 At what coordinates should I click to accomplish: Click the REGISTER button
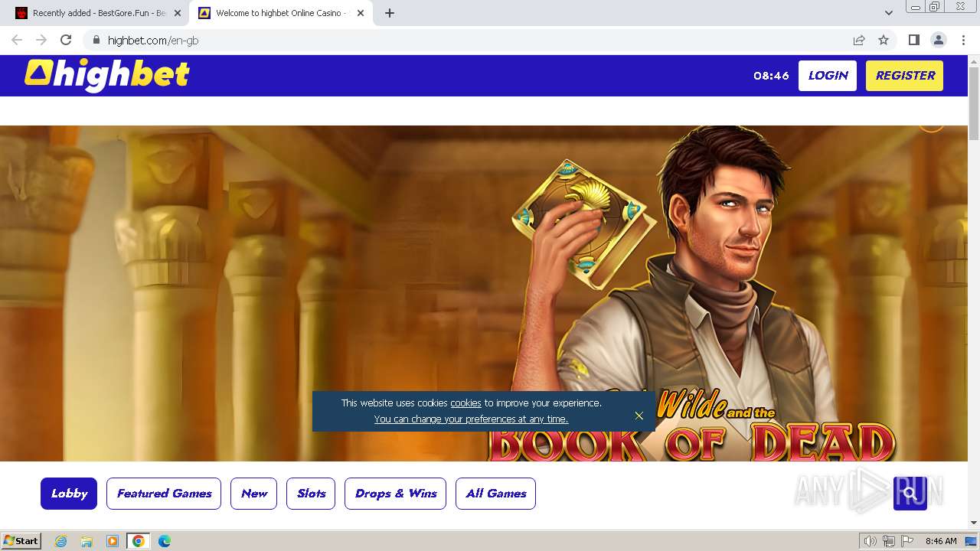[905, 76]
